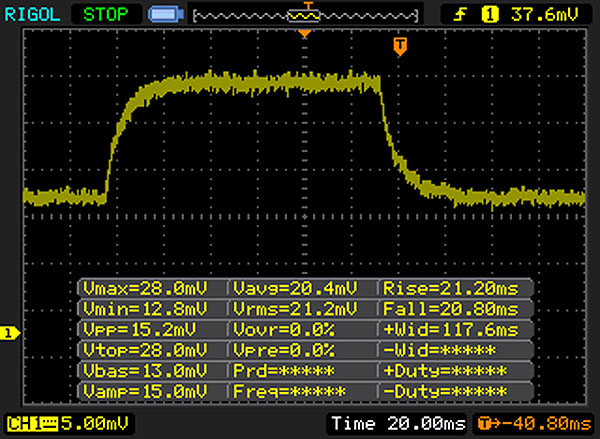Click the waveform memory overview bar
The height and width of the screenshot is (439, 600).
[305, 16]
